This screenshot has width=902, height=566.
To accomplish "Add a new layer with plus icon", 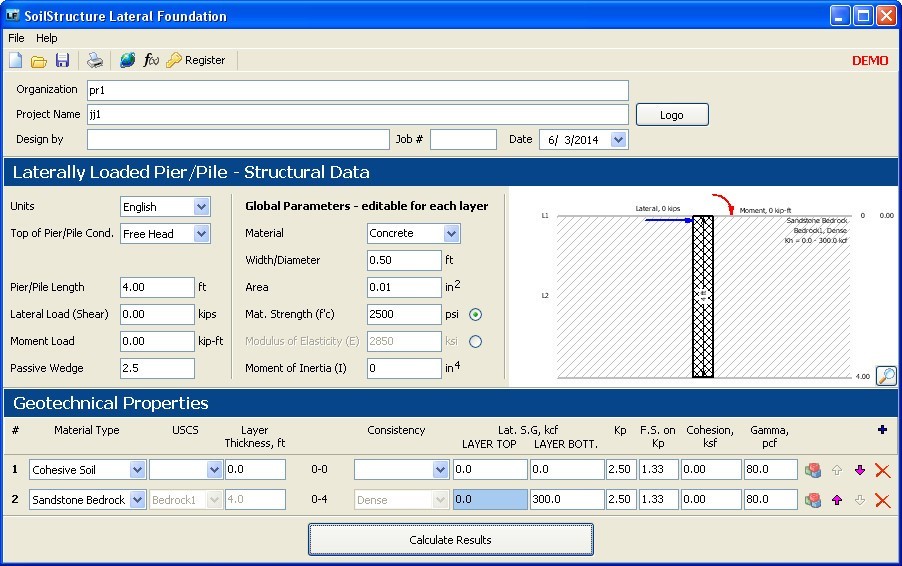I will tap(882, 430).
